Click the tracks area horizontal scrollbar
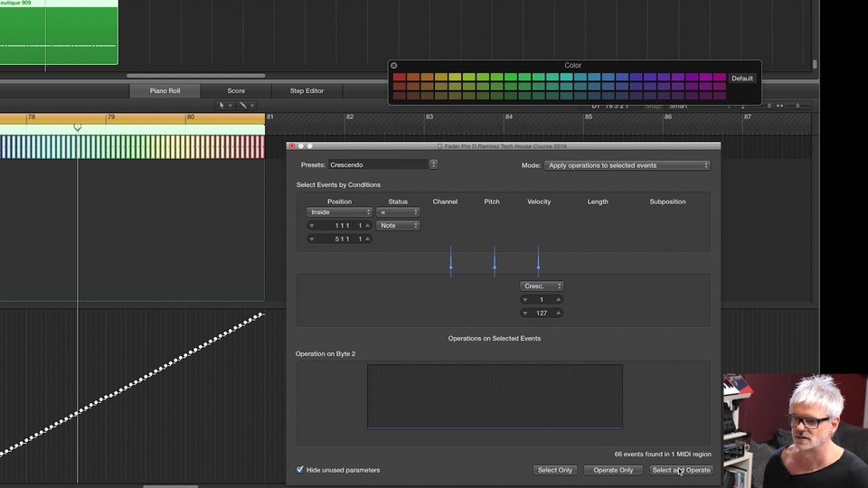868x488 pixels. (196, 76)
